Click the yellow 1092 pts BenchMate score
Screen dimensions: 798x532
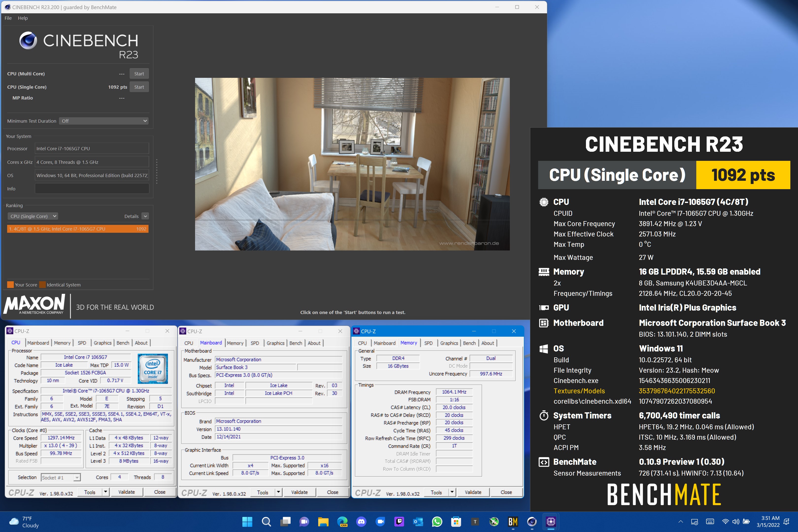(x=743, y=175)
